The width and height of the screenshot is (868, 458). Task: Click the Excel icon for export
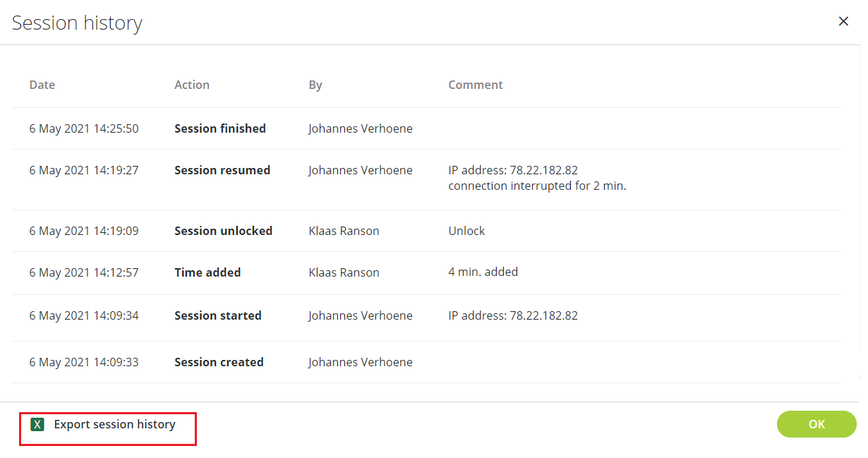(x=37, y=424)
